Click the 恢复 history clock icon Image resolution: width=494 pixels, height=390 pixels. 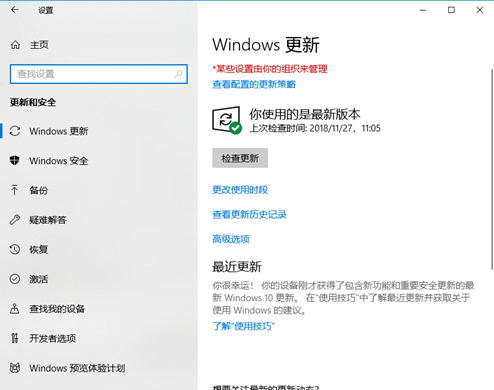click(x=15, y=249)
